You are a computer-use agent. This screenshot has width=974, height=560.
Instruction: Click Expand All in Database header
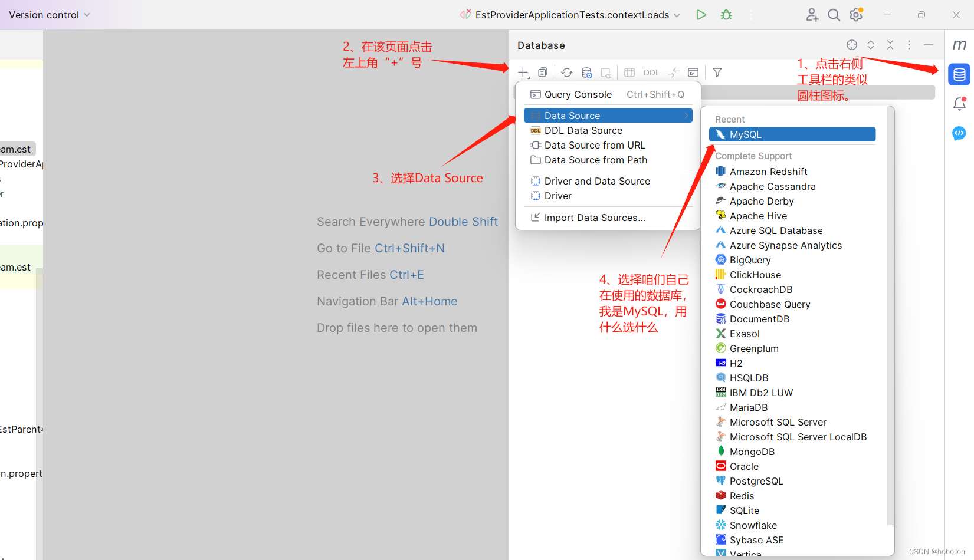871,45
